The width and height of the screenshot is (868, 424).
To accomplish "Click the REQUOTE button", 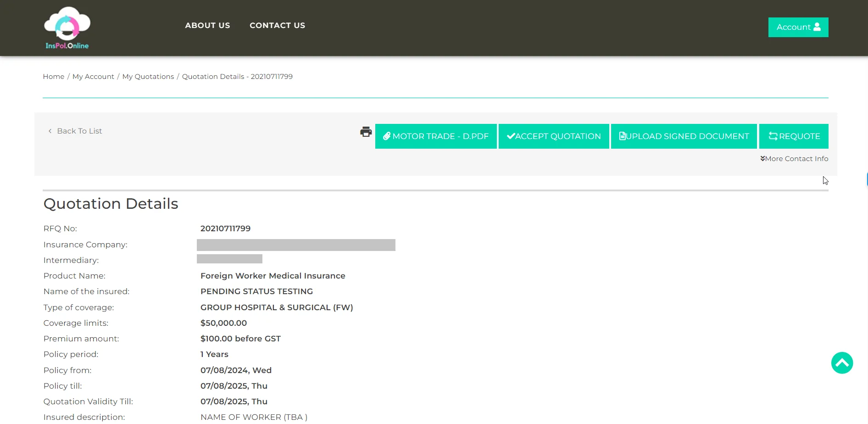I will (794, 136).
